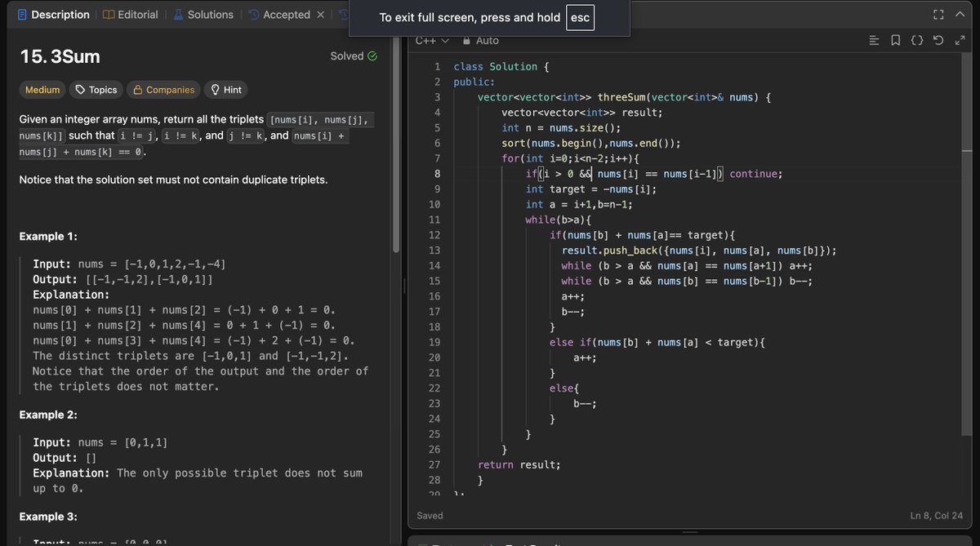
Task: Click the 'int target = -nums[i];' line
Action: pos(591,189)
